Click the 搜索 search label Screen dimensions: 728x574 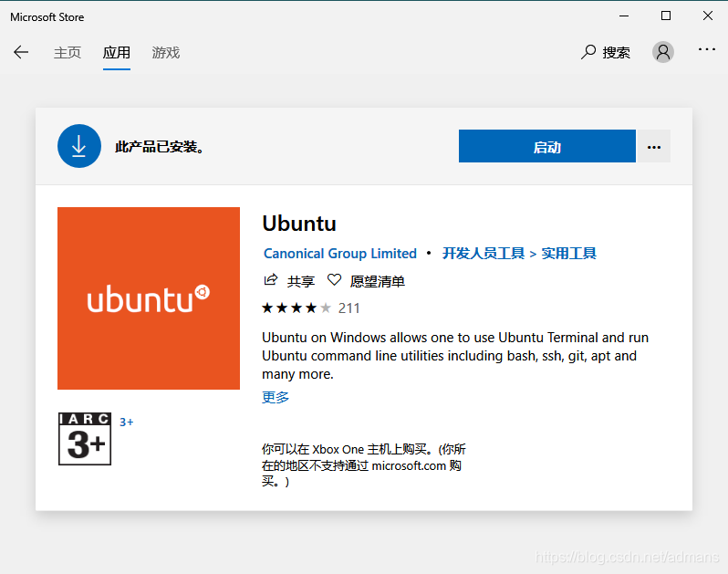616,53
